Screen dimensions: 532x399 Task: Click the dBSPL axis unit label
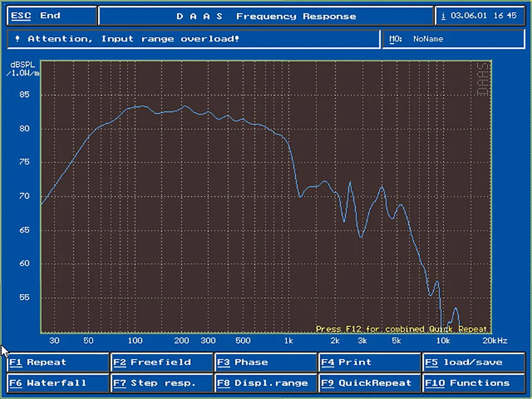22,69
